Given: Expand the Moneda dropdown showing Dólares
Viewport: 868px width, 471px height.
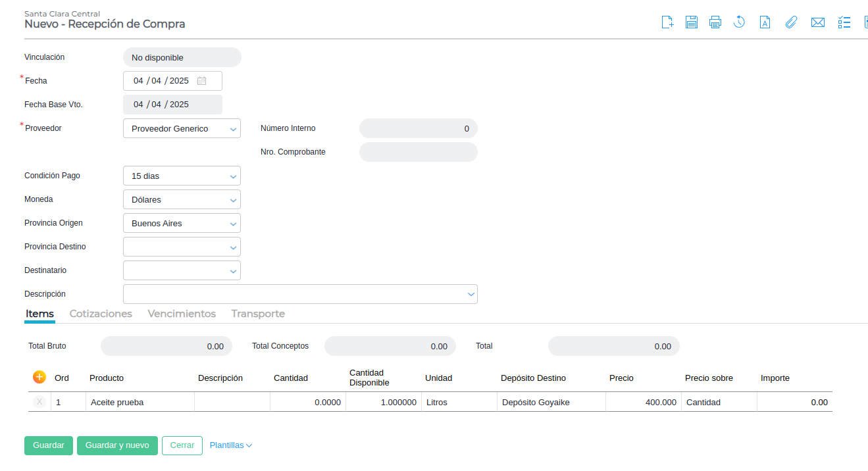Looking at the screenshot, I should pos(234,200).
